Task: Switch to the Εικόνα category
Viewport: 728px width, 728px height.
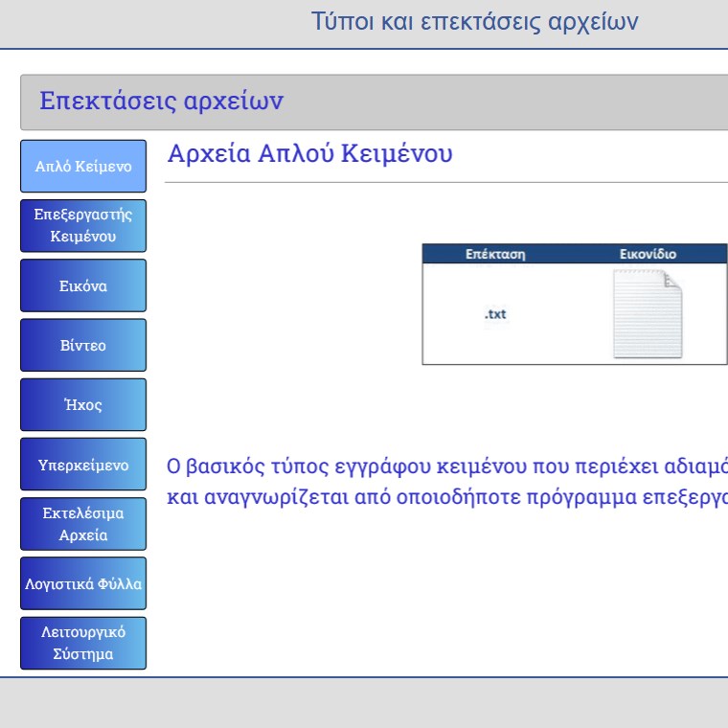Action: pos(83,285)
